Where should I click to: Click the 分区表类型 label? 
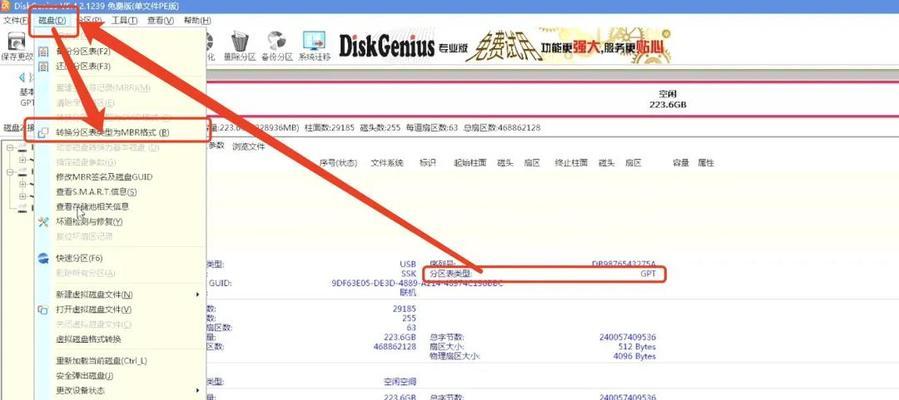(x=450, y=274)
